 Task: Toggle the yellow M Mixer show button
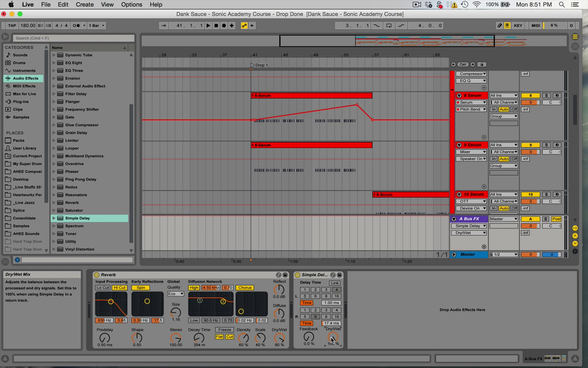[x=575, y=243]
